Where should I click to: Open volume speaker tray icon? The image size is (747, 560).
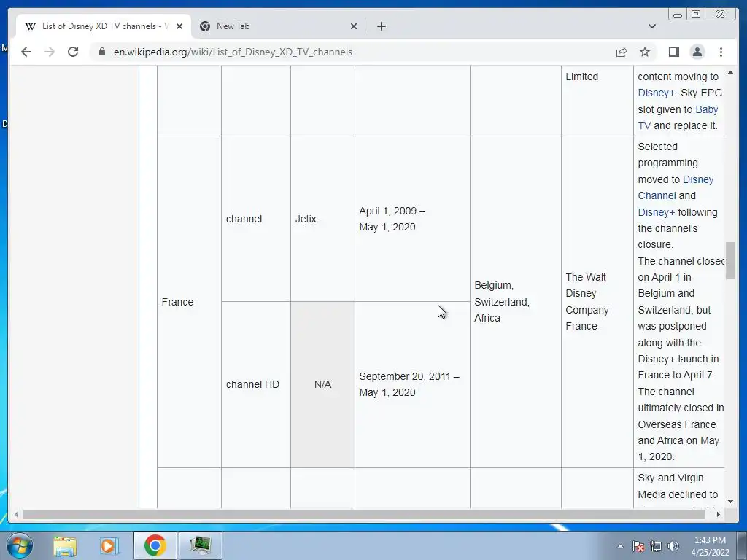pos(673,546)
